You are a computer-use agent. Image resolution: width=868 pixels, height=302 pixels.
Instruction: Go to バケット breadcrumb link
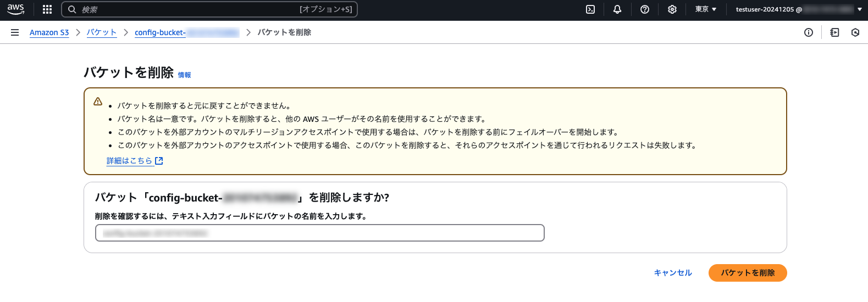point(102,32)
